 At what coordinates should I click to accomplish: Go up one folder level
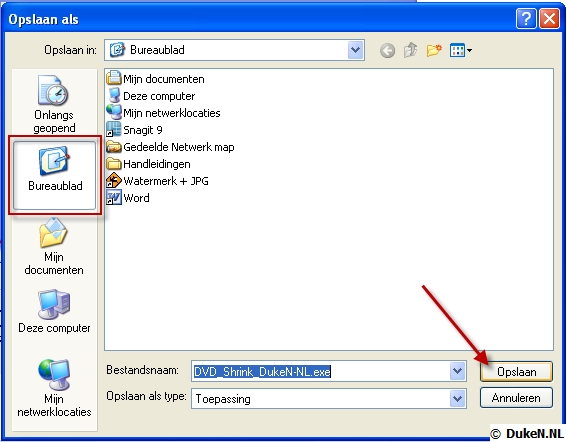(x=410, y=50)
